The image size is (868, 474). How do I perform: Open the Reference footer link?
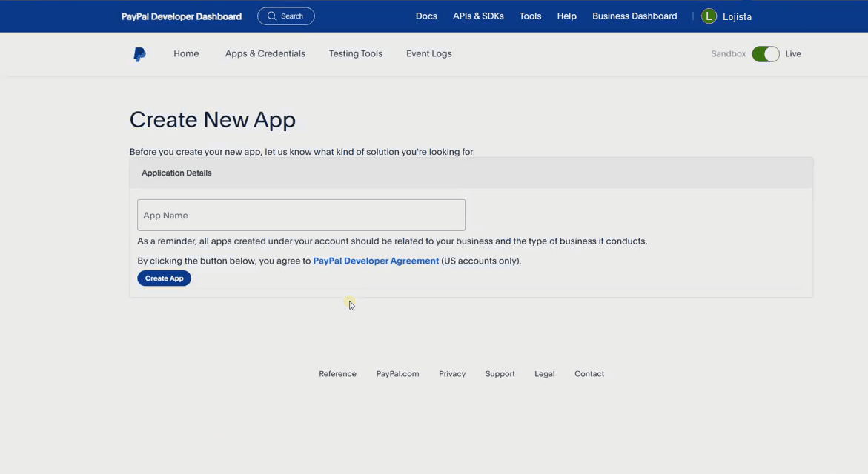[338, 374]
